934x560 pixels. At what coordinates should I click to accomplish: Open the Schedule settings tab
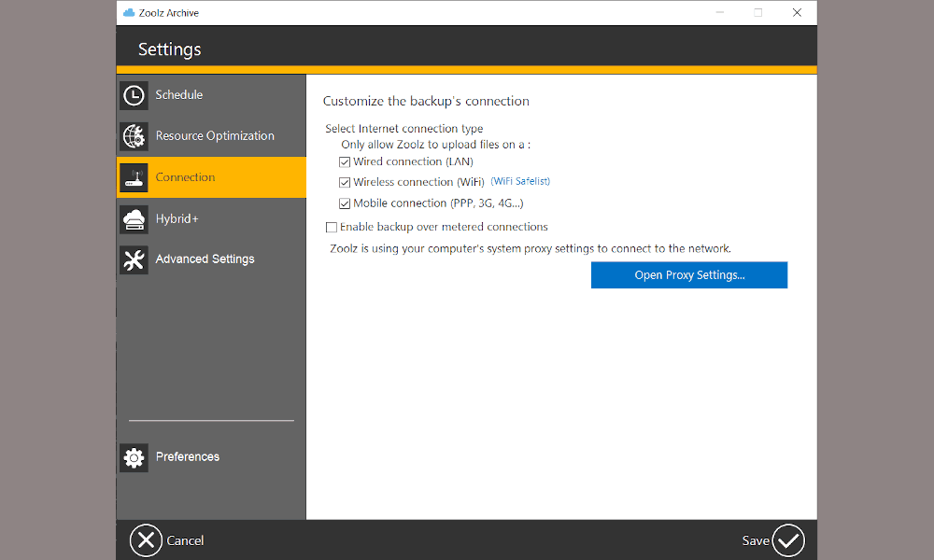pyautogui.click(x=179, y=95)
